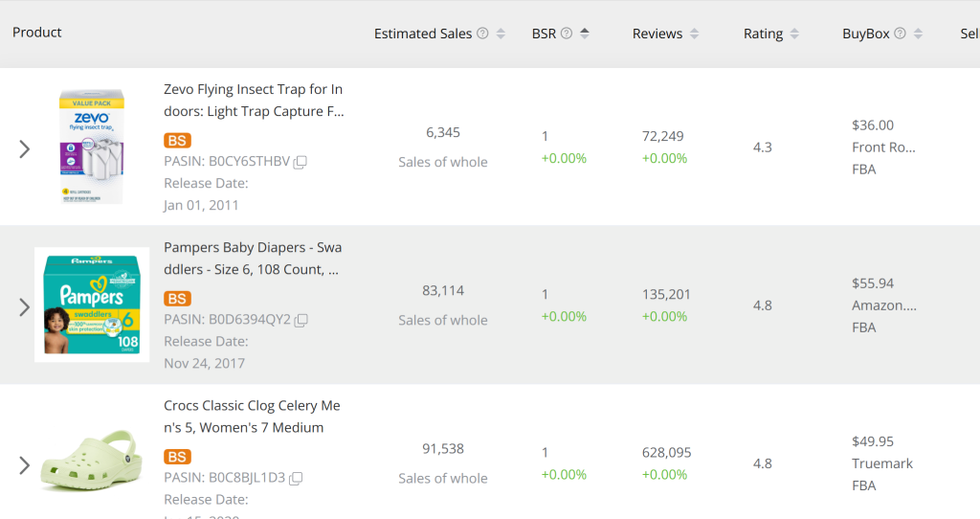Click the Zevo insect trap product image
This screenshot has height=519, width=980.
tap(92, 147)
